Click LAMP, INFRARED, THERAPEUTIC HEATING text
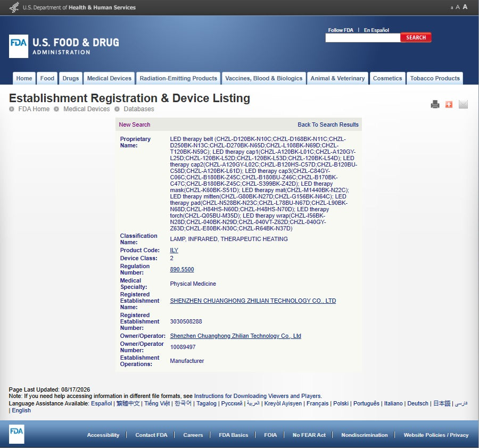This screenshot has height=448, width=479. [x=229, y=239]
